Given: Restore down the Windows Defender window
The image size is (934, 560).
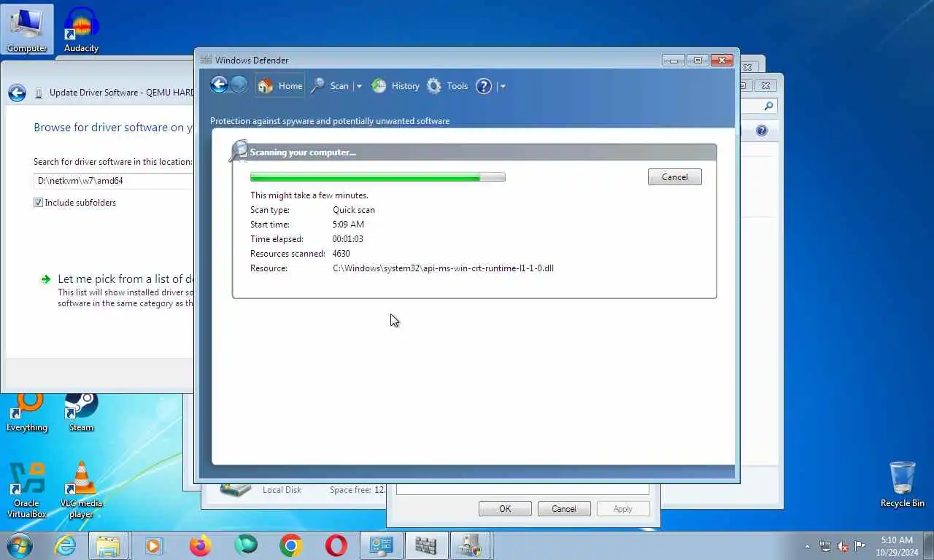Looking at the screenshot, I should 698,60.
